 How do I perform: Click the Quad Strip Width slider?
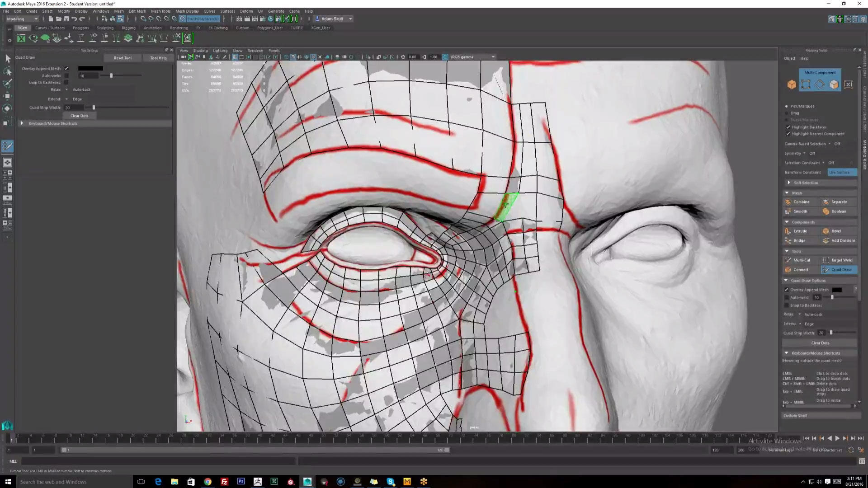pyautogui.click(x=94, y=108)
